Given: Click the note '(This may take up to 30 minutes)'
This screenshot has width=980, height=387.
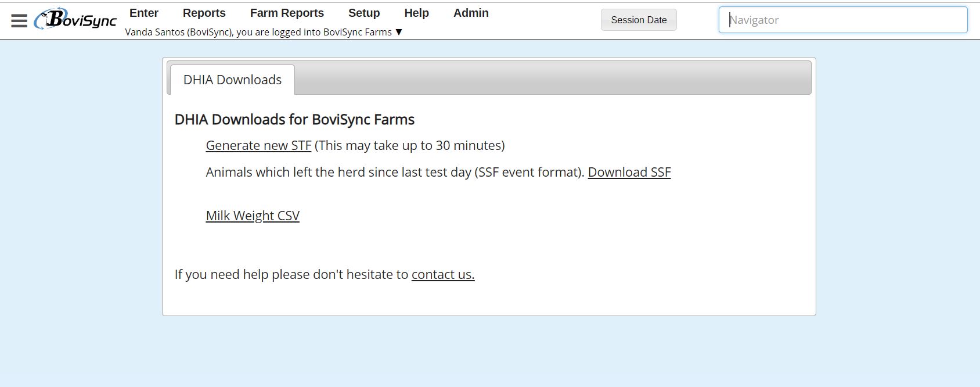Looking at the screenshot, I should point(410,145).
